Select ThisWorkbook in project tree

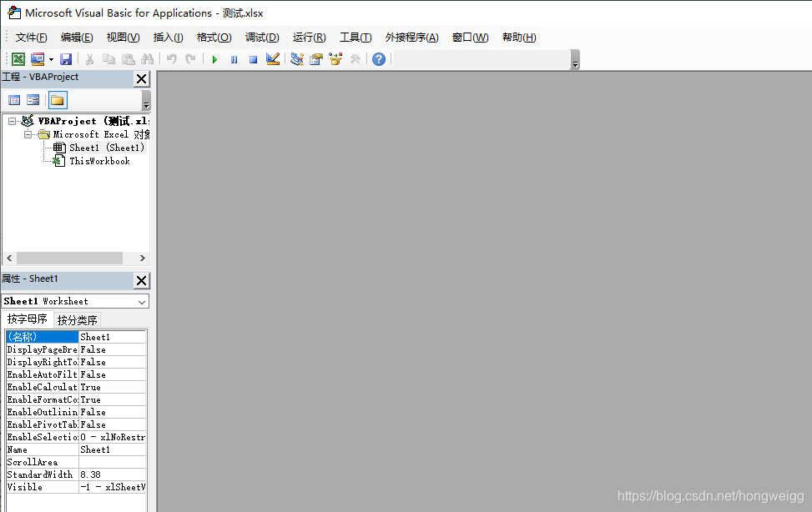click(x=99, y=161)
